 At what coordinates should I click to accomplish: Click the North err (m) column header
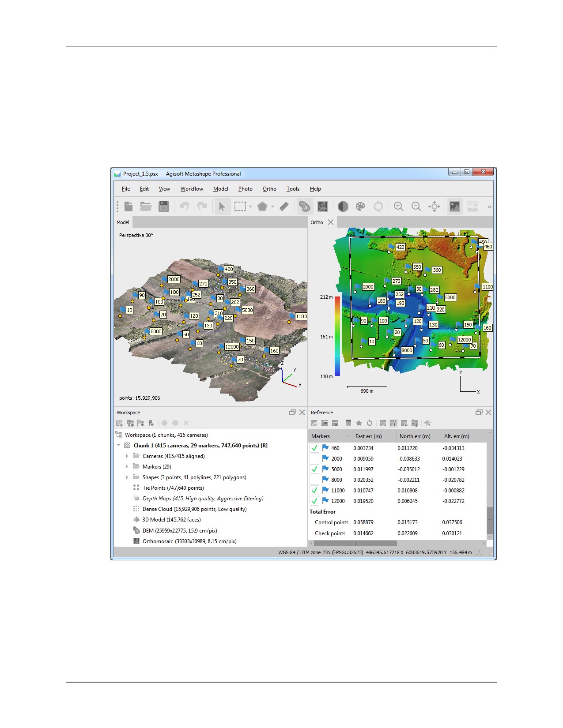(418, 436)
